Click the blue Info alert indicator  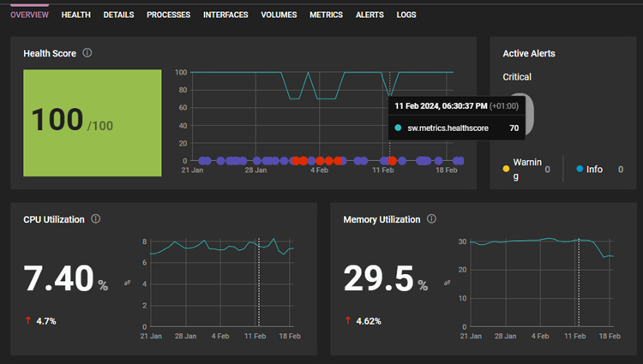coord(580,169)
